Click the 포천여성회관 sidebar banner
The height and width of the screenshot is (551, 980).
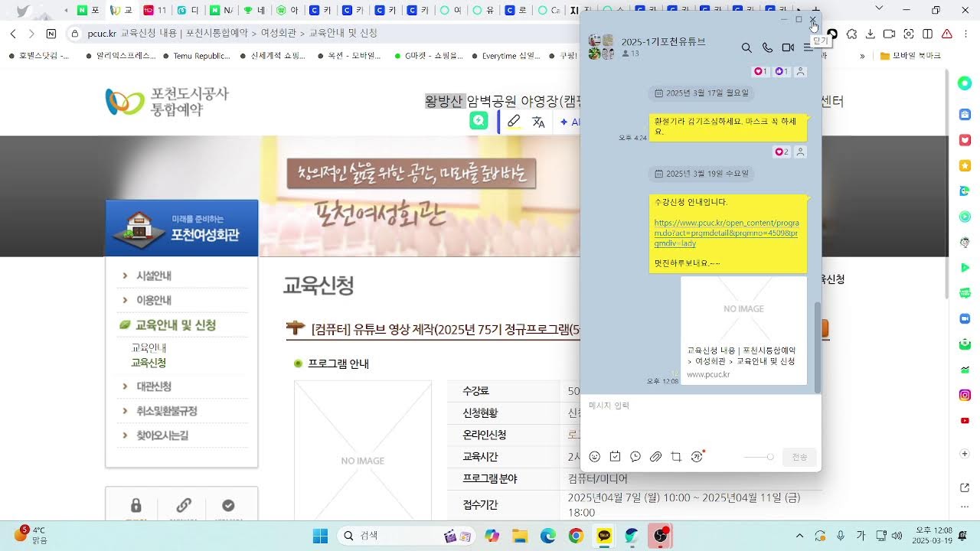[x=182, y=228]
